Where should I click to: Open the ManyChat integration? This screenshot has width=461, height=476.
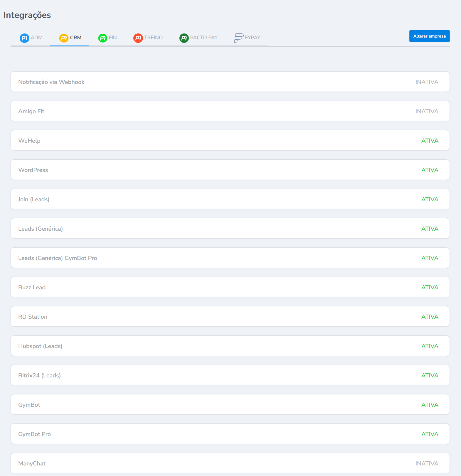coord(230,463)
